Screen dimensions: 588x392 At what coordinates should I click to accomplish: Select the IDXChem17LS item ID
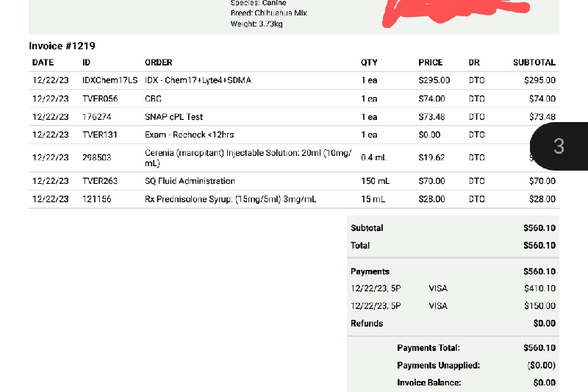110,80
